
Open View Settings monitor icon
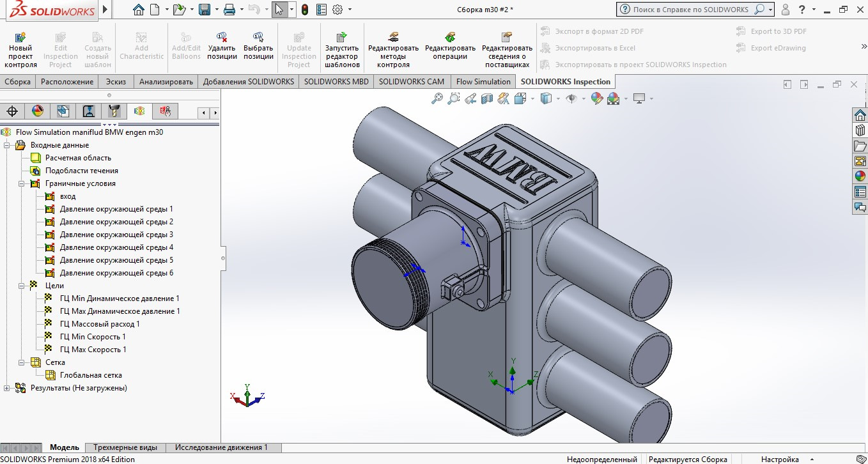tap(639, 98)
